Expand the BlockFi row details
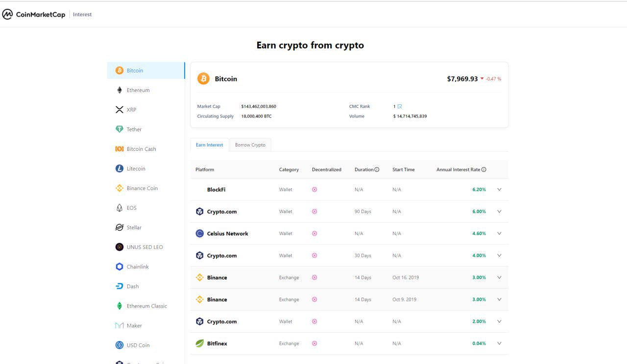Image resolution: width=627 pixels, height=364 pixels. 499,190
